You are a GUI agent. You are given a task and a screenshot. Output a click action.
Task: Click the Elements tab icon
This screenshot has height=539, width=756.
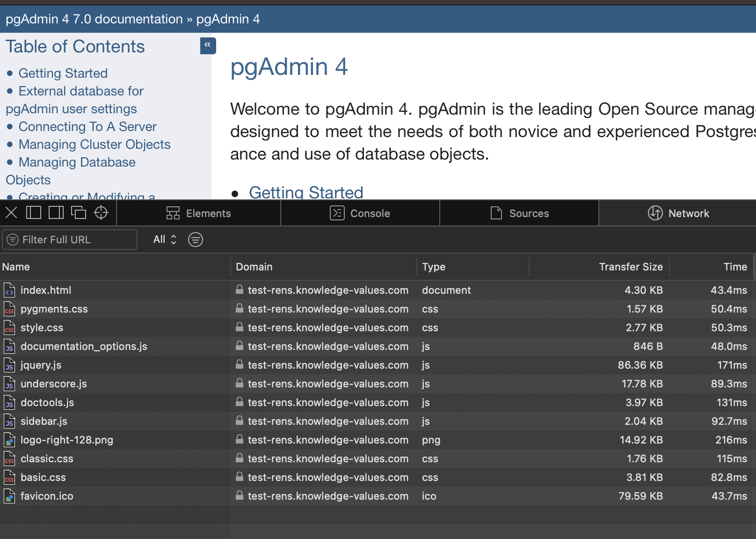pyautogui.click(x=173, y=213)
